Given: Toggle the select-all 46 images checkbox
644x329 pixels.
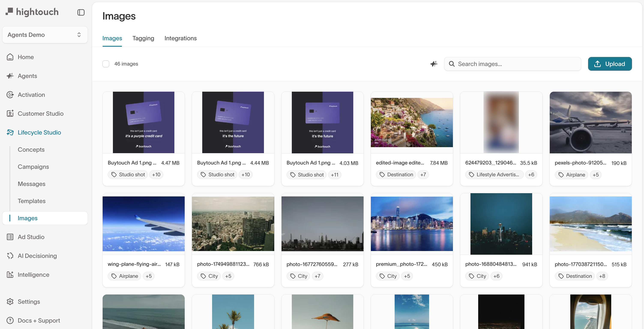Looking at the screenshot, I should tap(106, 64).
